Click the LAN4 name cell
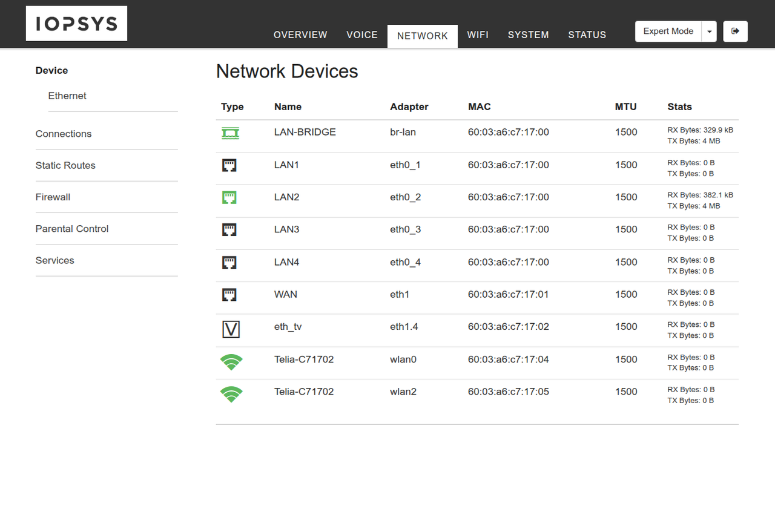The height and width of the screenshot is (532, 775). pyautogui.click(x=287, y=262)
